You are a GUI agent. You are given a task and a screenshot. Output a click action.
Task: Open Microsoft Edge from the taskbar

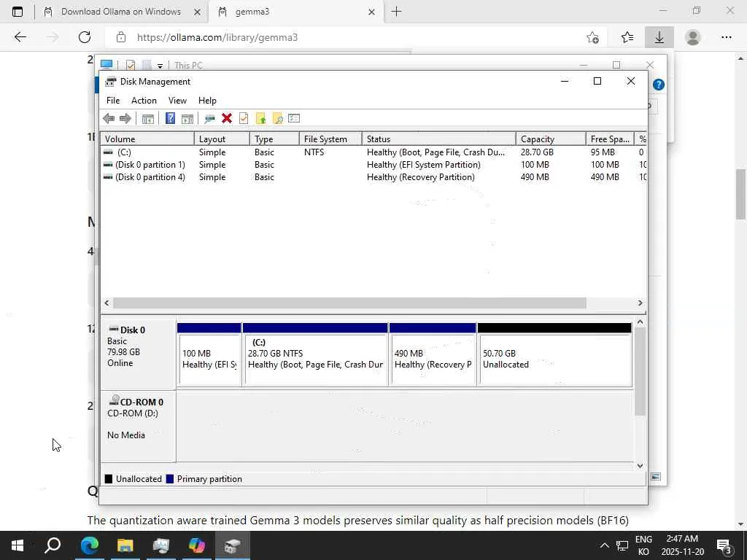coord(89,545)
